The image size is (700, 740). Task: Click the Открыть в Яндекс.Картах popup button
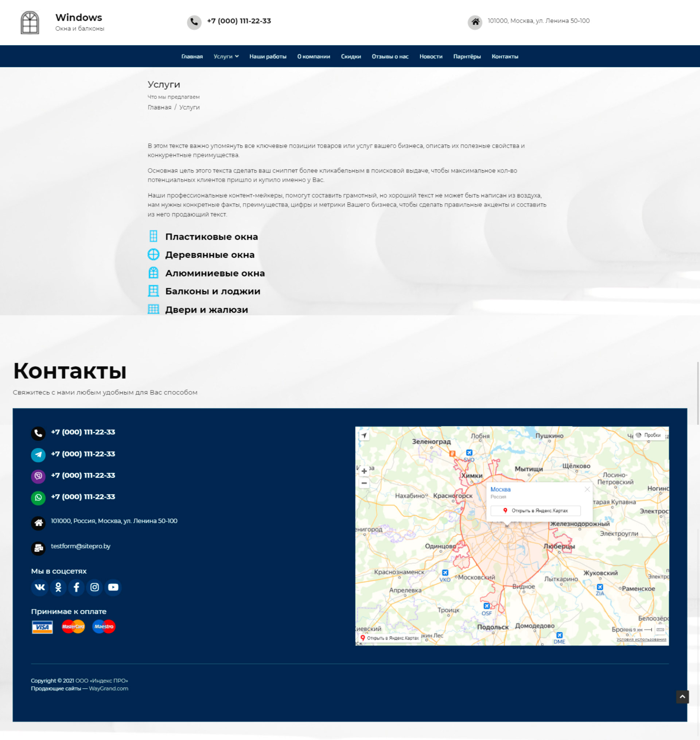pos(536,511)
